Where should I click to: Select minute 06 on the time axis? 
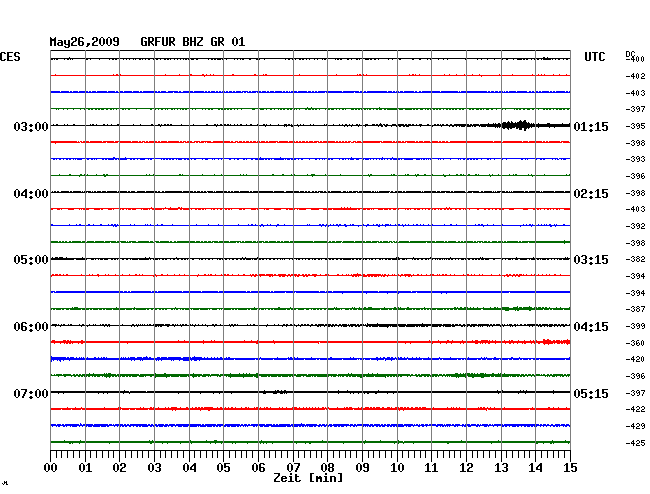pos(258,468)
